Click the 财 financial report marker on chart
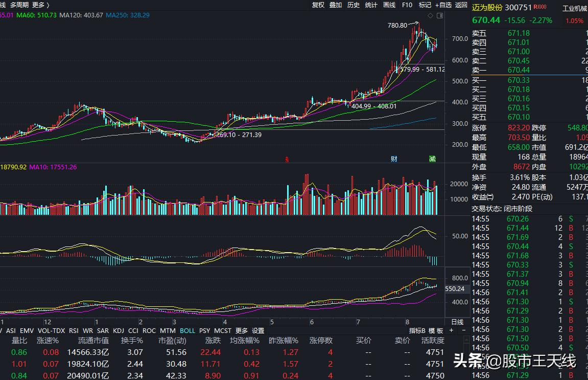 pyautogui.click(x=394, y=159)
